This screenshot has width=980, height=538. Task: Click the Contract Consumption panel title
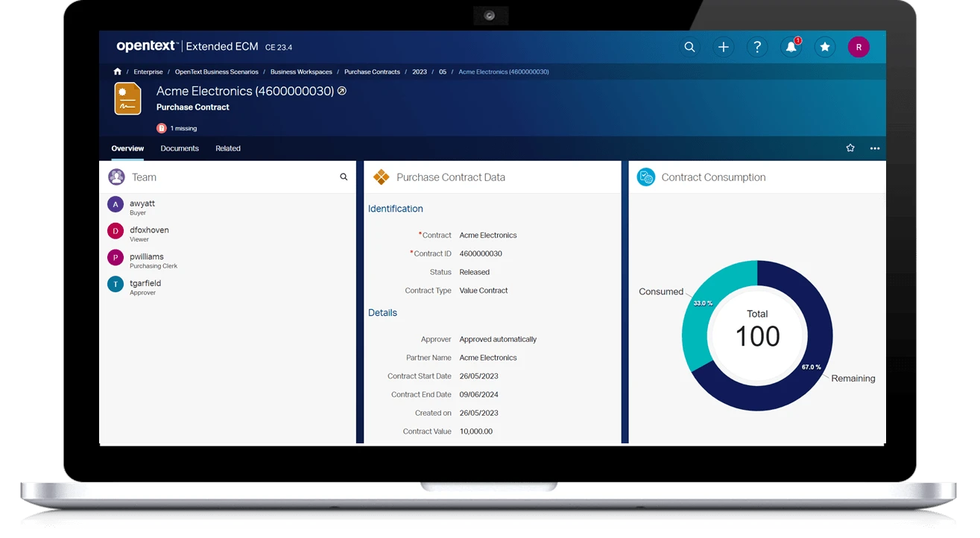point(713,177)
